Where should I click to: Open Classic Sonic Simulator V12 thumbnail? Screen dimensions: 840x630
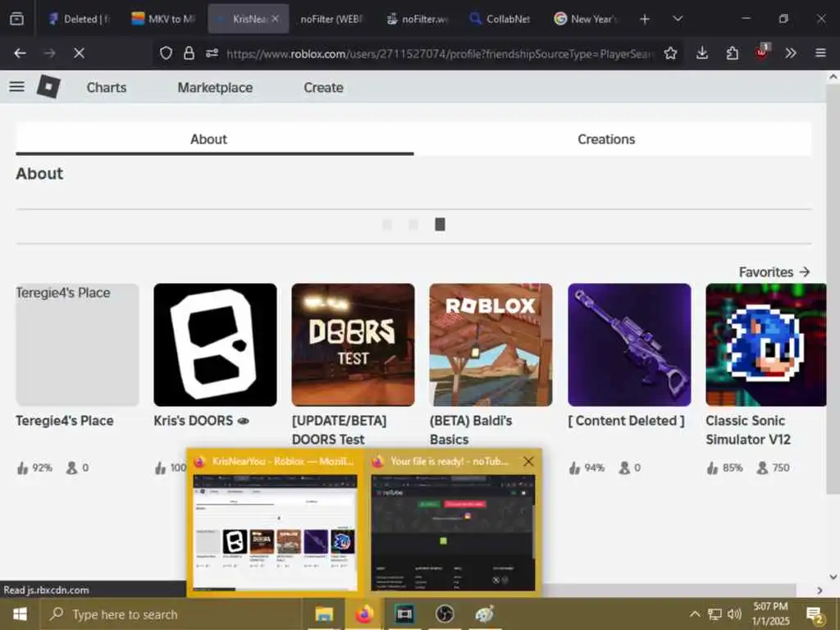pos(766,345)
